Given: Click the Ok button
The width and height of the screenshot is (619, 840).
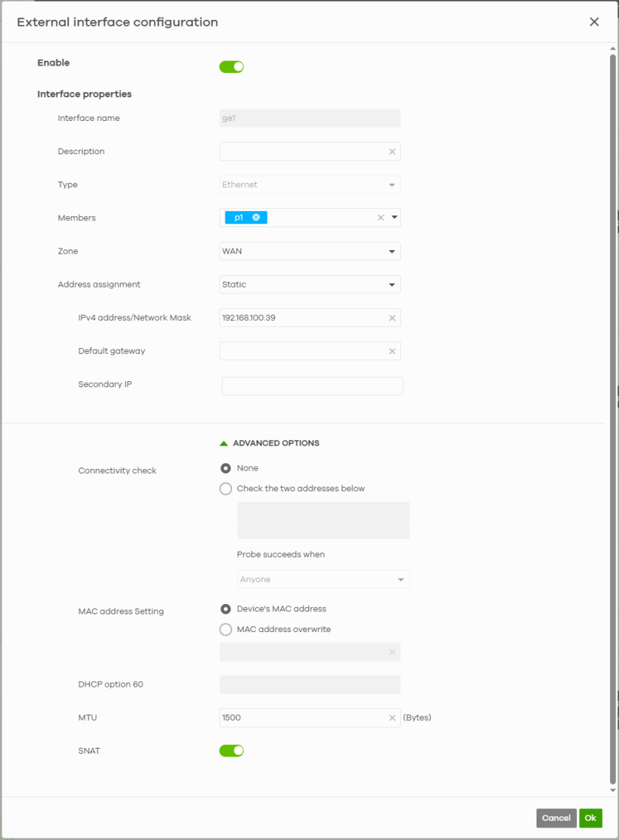Looking at the screenshot, I should click(590, 818).
